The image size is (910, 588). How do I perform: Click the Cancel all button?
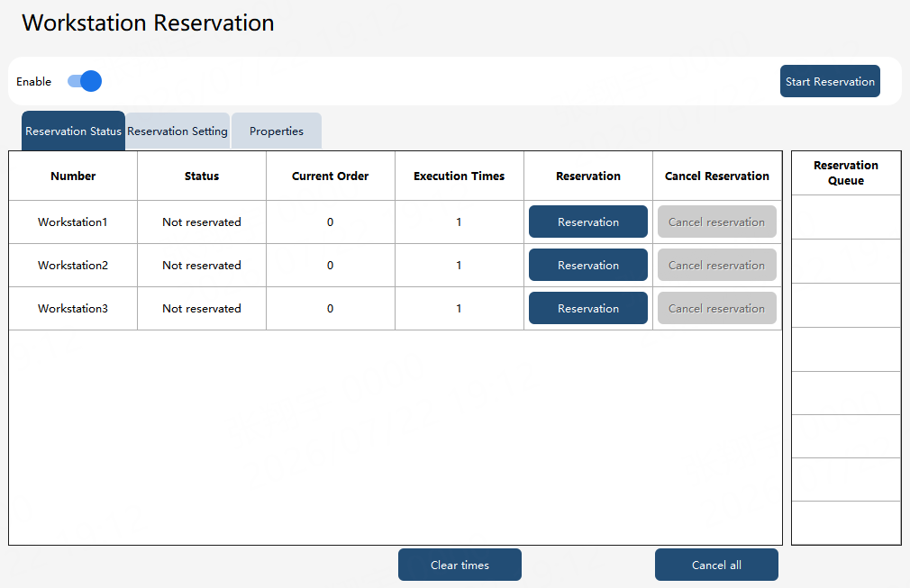(x=717, y=565)
